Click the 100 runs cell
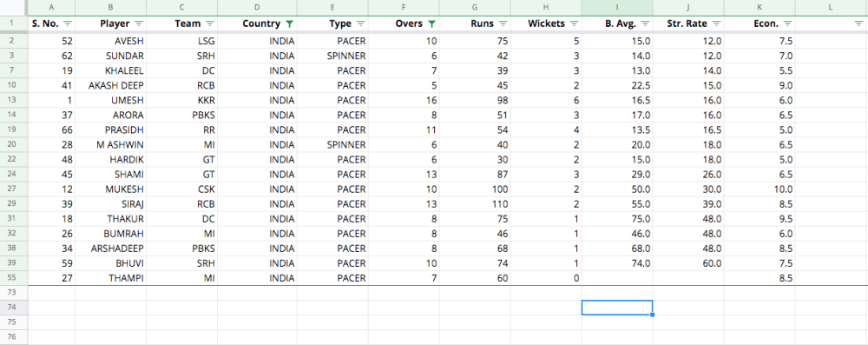868x345 pixels. [x=475, y=189]
